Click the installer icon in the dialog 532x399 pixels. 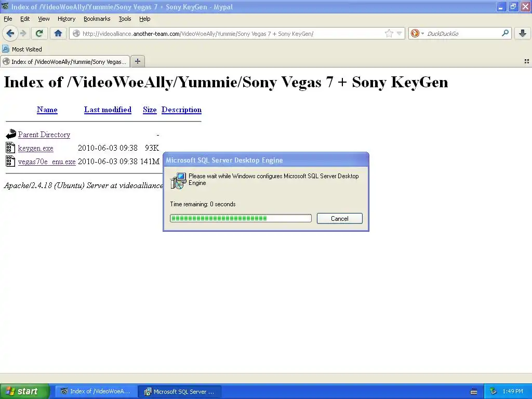178,180
